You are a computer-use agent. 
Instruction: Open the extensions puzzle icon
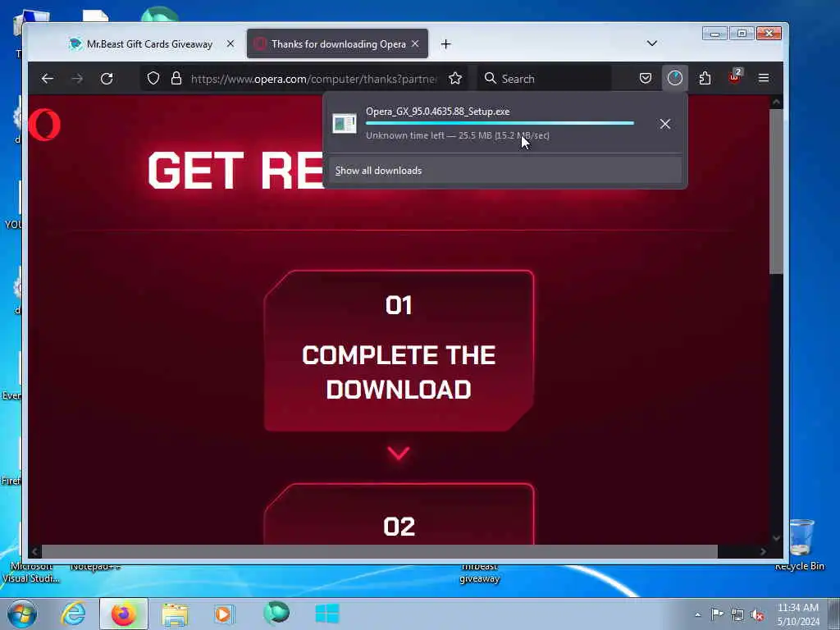click(x=705, y=79)
